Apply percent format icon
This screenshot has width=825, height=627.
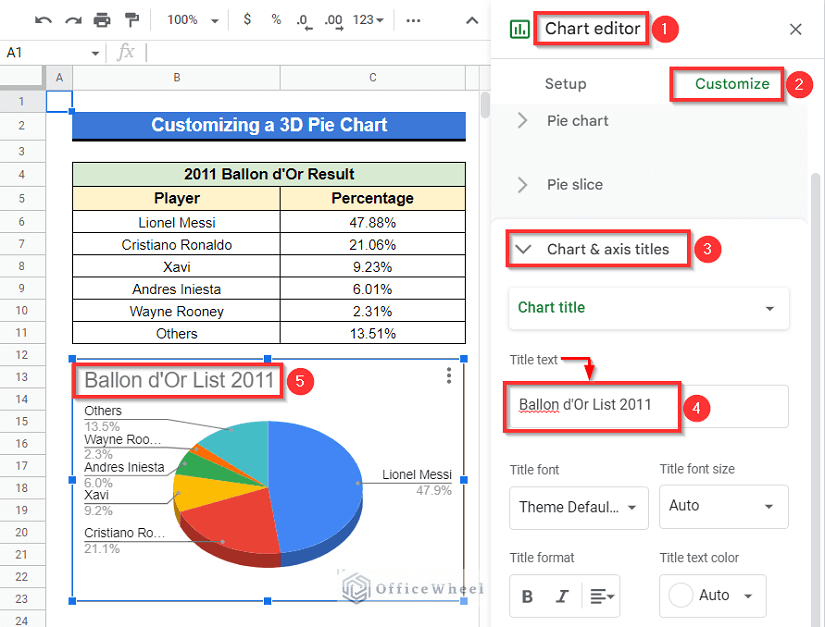[276, 20]
